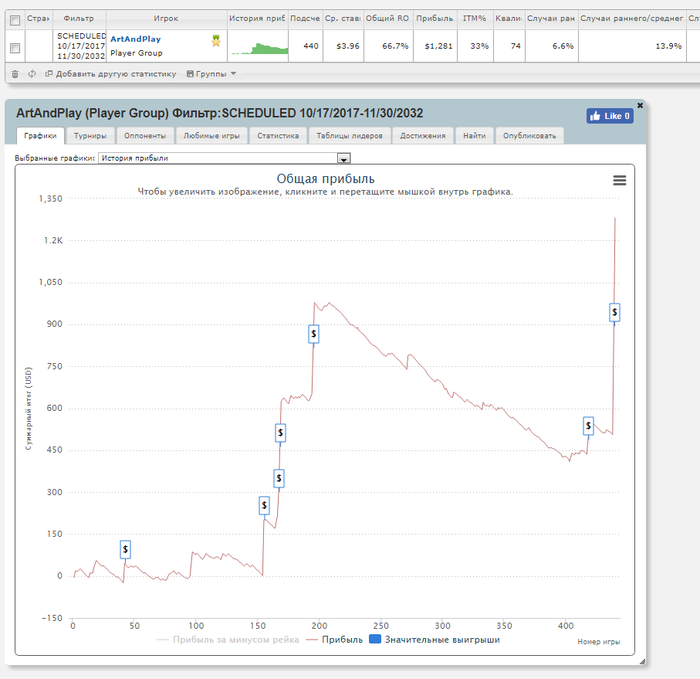Switch to the Графики tab
Image resolution: width=700 pixels, height=679 pixels.
(x=40, y=136)
